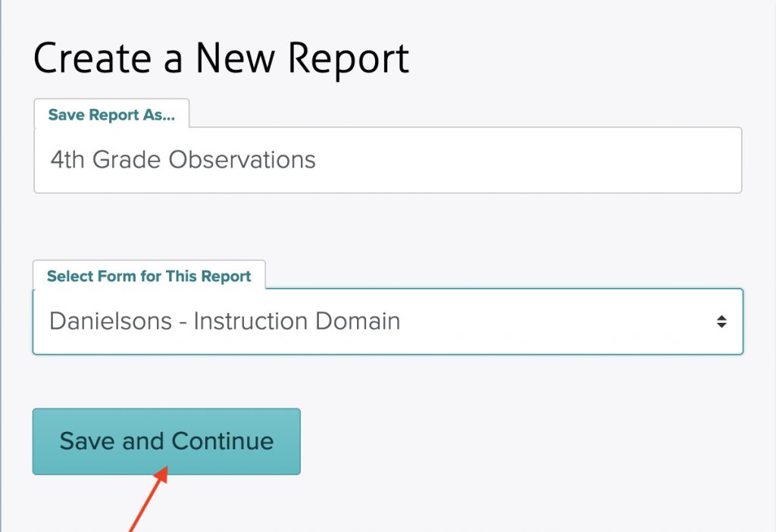
Task: Click the word Domain in selected form
Action: click(358, 321)
